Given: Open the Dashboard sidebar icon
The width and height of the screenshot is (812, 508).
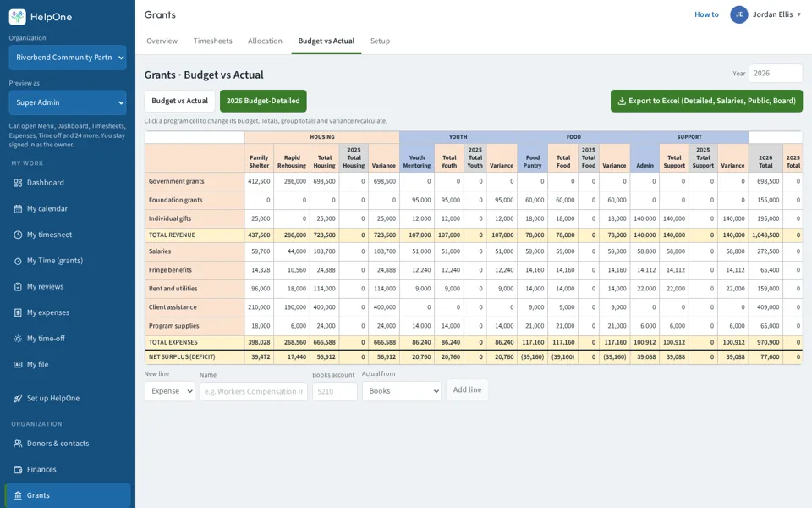Looking at the screenshot, I should click(x=18, y=183).
